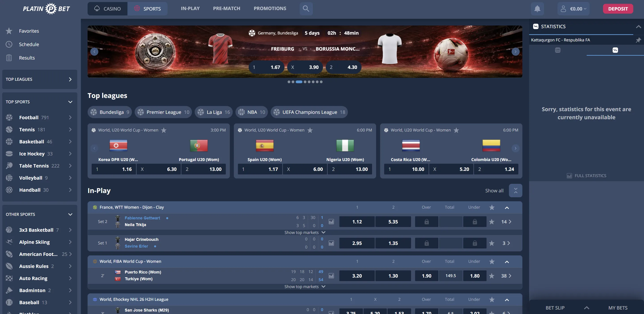Open stats chart for Puerto Rico vs Turkiye
Screen dimensions: 644x314
click(331, 276)
